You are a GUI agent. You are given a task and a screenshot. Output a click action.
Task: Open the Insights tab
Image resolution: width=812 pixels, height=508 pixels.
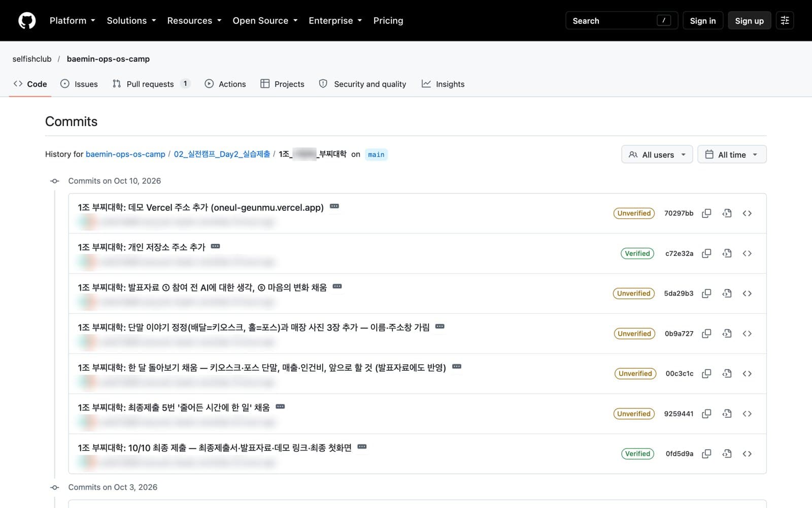pyautogui.click(x=443, y=84)
